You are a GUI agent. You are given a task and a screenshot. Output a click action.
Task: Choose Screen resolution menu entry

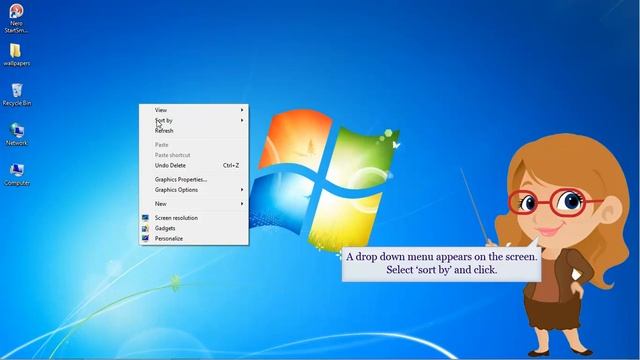point(193,218)
